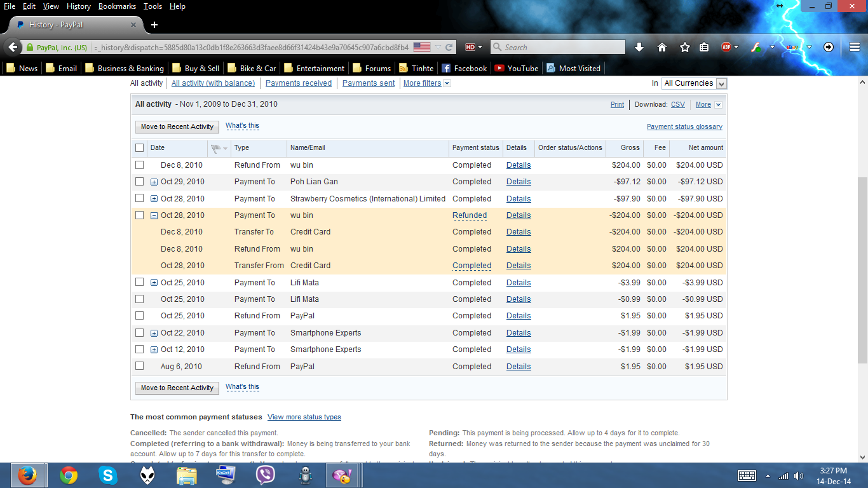Check the Lifi Mata -$3.99 payment row
868x488 pixels.
(140, 282)
